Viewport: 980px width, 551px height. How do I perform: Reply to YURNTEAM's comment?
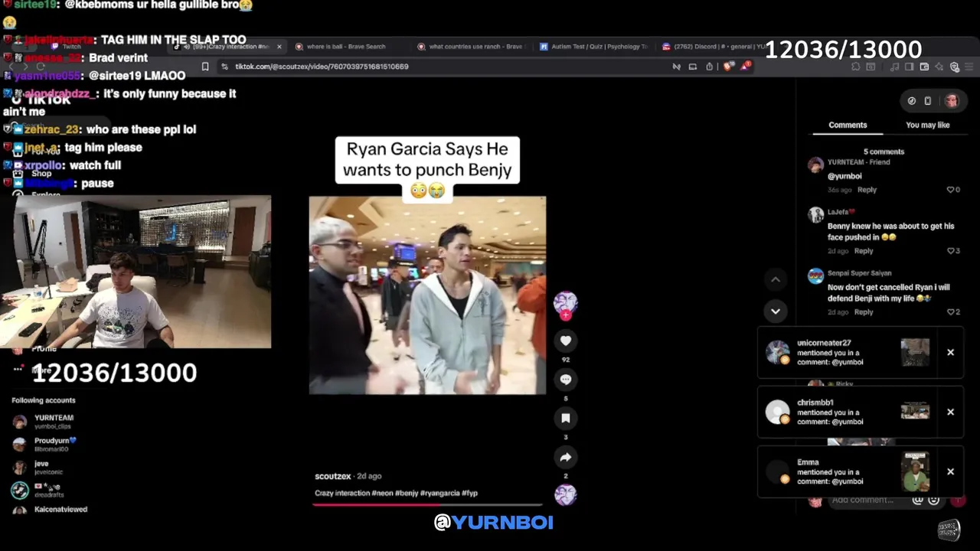click(867, 190)
